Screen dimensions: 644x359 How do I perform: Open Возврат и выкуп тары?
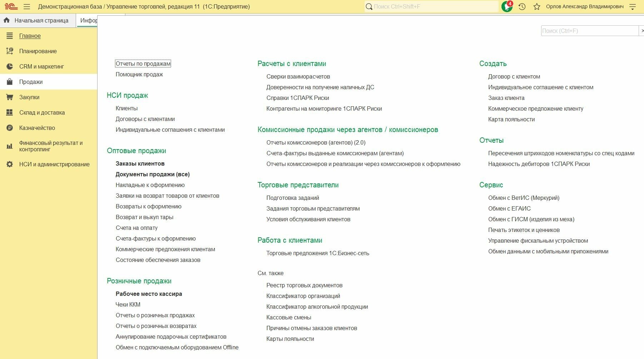point(144,217)
